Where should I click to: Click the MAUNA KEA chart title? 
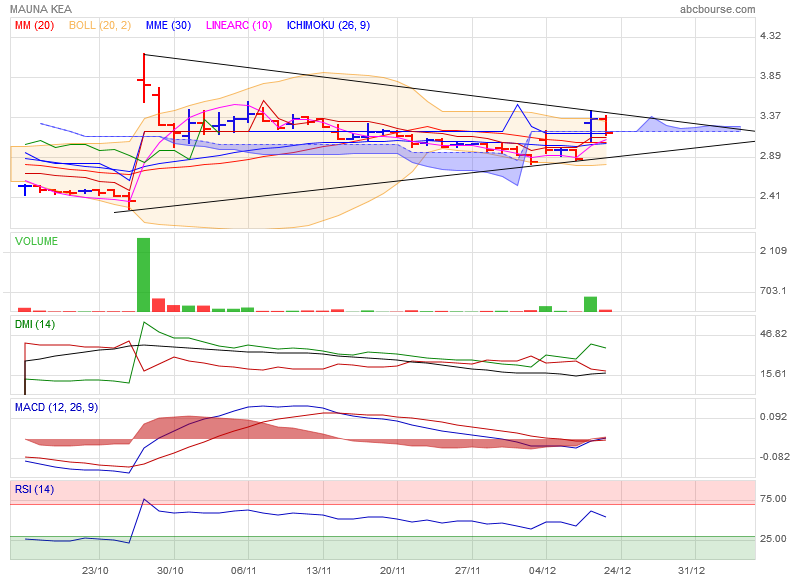tap(41, 9)
